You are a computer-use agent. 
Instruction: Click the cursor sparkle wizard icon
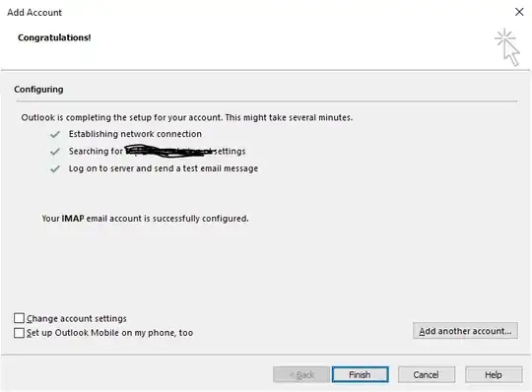click(x=507, y=47)
